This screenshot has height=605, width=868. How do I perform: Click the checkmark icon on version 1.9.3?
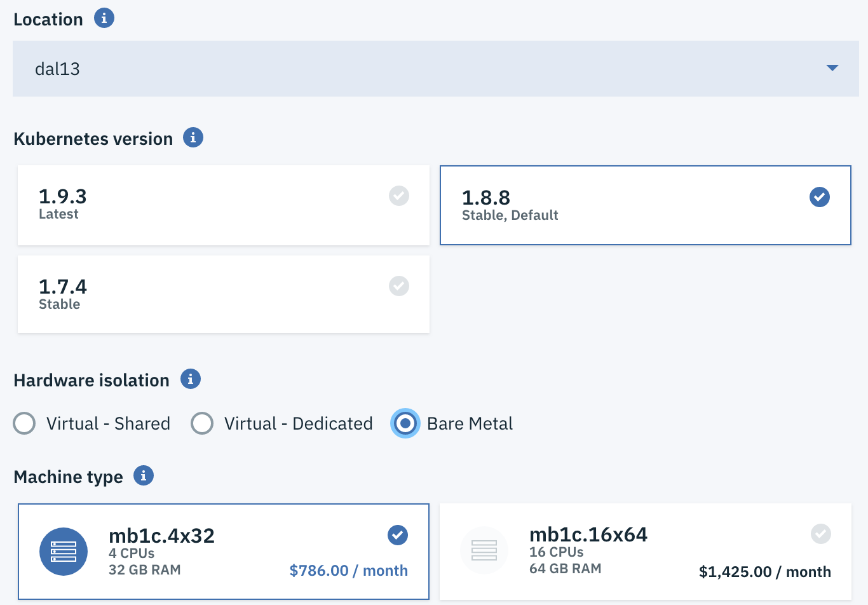tap(399, 196)
